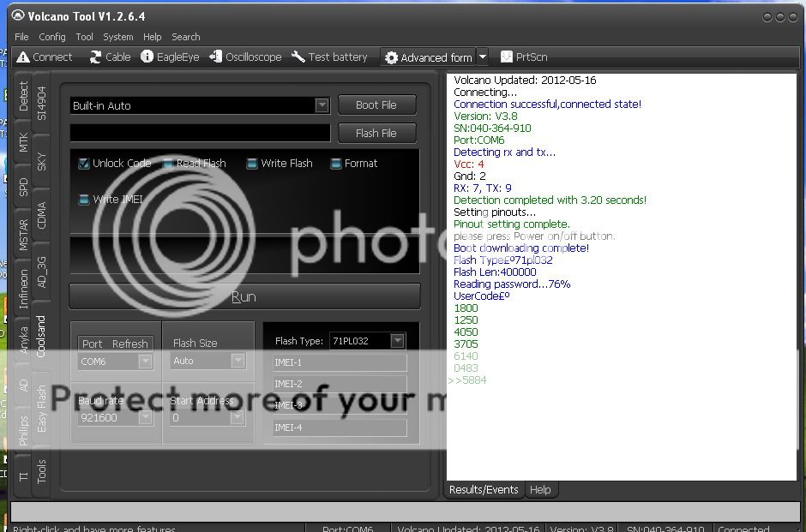The image size is (806, 532).
Task: Open the Config menu
Action: pyautogui.click(x=52, y=37)
